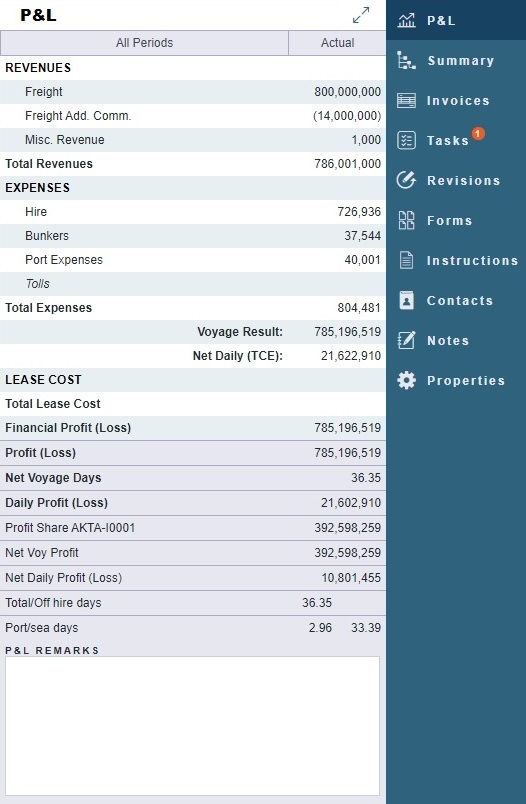Open the Contacts icon
The width and height of the screenshot is (526, 804).
[406, 300]
